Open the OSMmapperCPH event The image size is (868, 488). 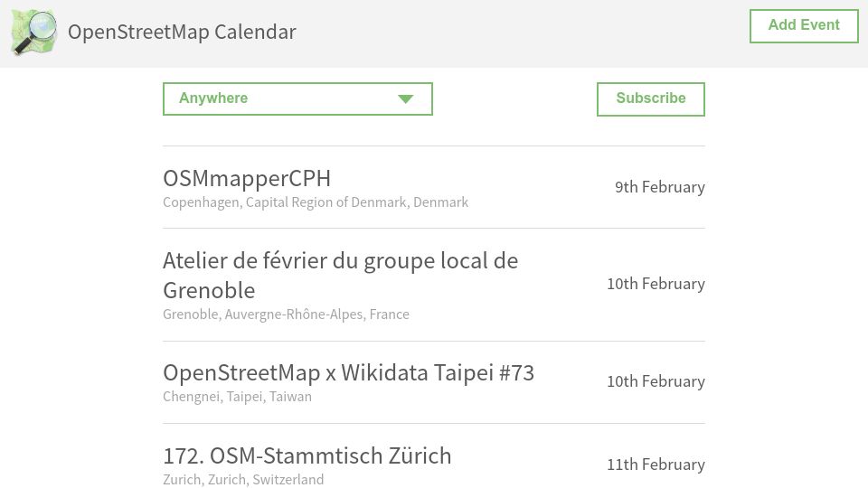point(247,178)
